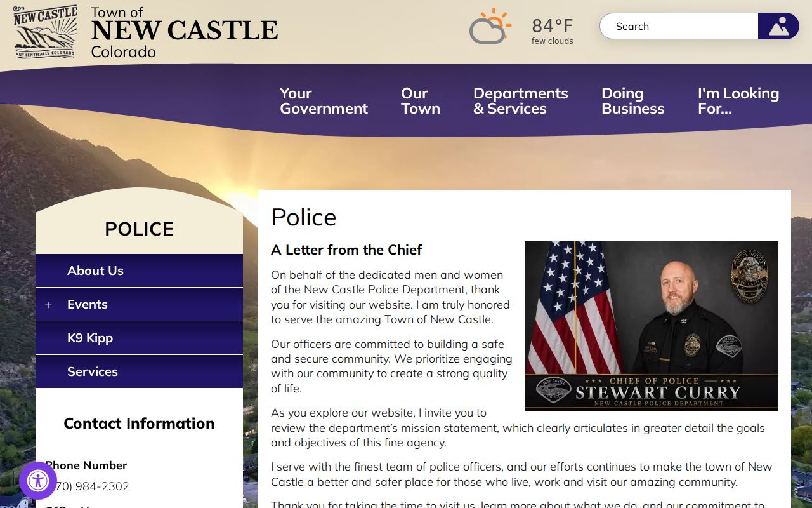Click into the Search input field

pos(679,26)
